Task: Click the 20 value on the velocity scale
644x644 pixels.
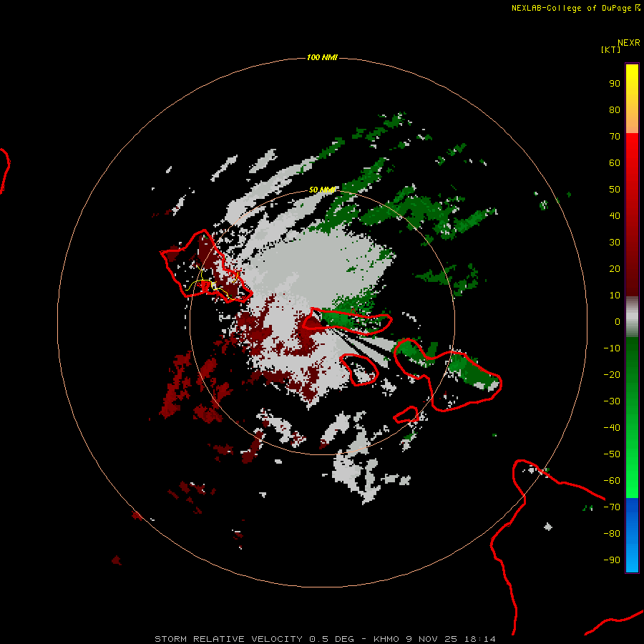Action: (615, 268)
